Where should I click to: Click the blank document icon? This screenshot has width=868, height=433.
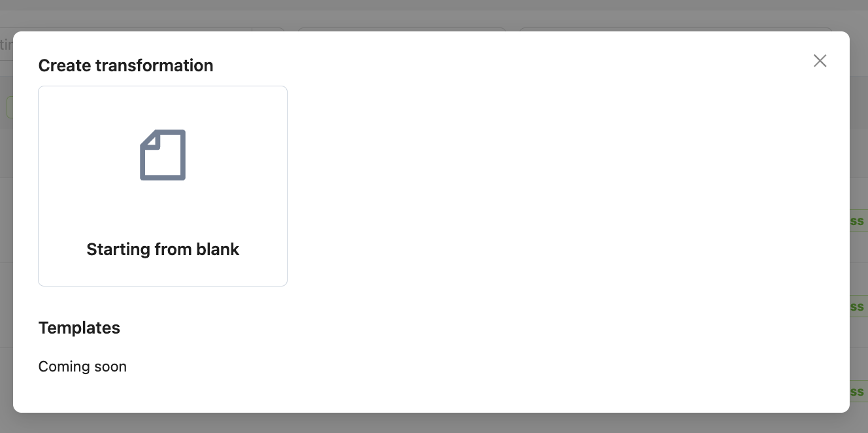coord(163,155)
